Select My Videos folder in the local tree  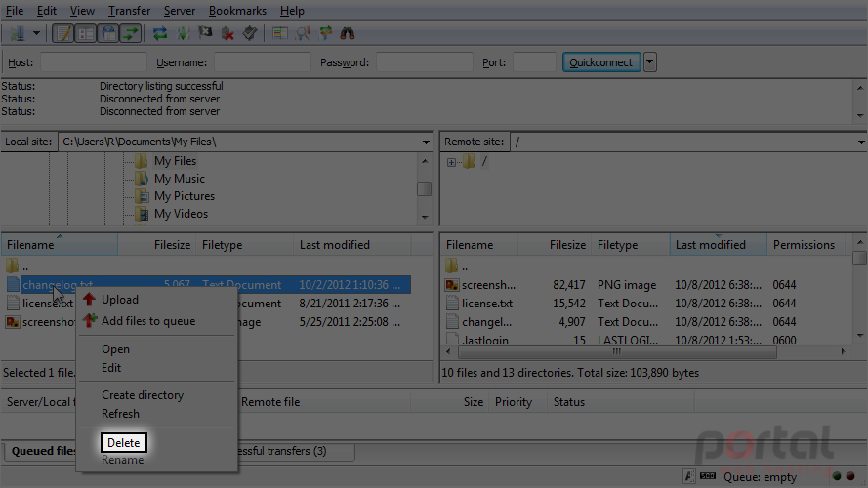point(181,214)
